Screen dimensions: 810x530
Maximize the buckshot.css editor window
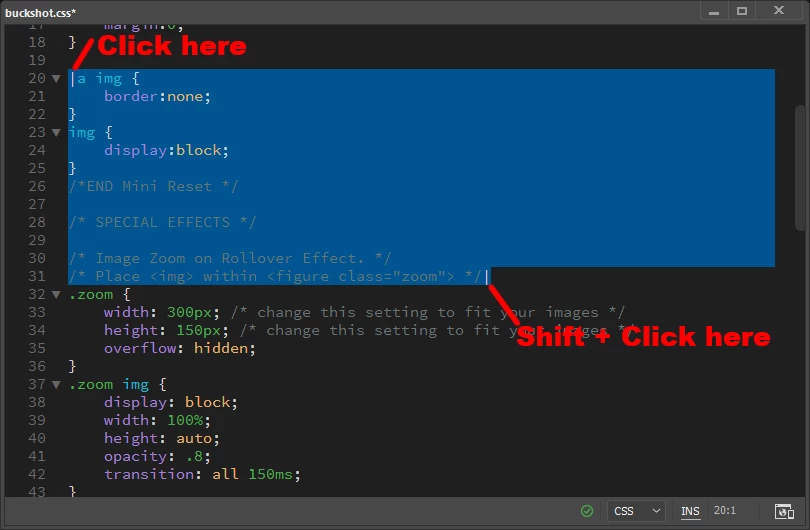click(742, 11)
